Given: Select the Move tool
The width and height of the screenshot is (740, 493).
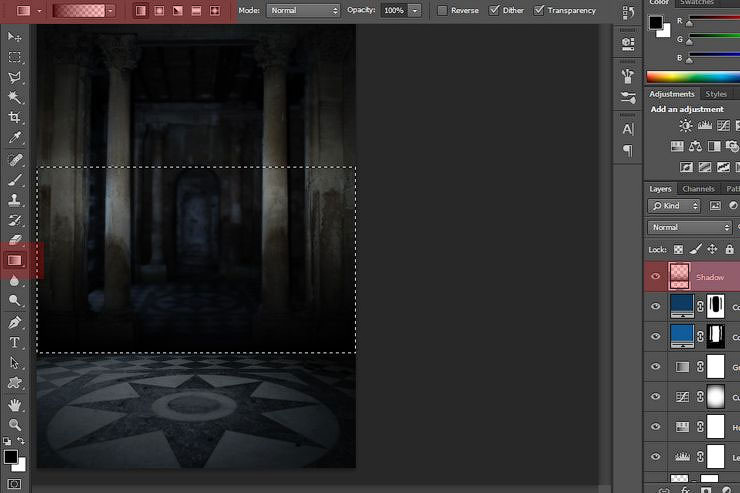Looking at the screenshot, I should coord(15,38).
